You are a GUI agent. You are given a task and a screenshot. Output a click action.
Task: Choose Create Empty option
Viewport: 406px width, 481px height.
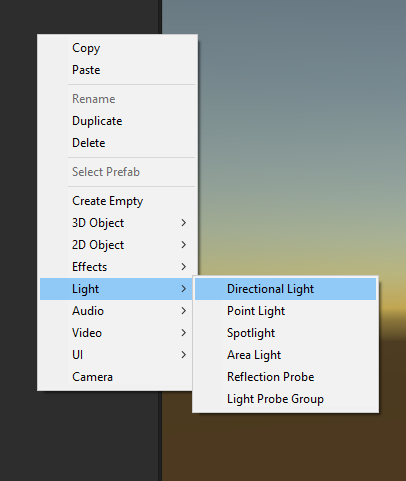pos(116,201)
